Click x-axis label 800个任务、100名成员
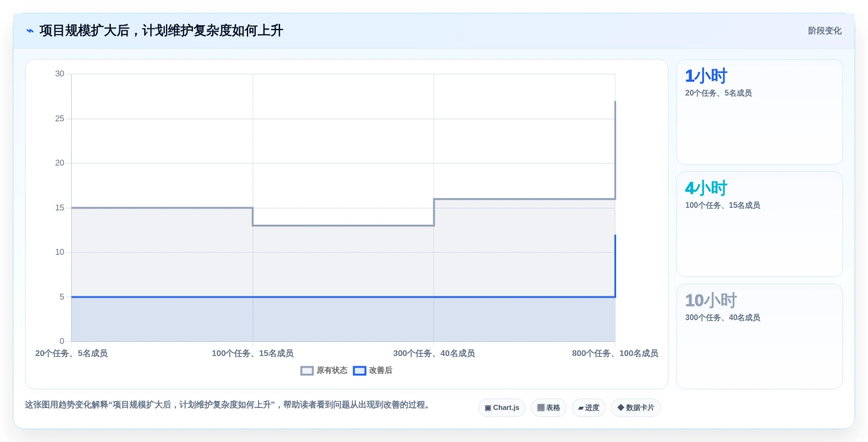 [615, 353]
